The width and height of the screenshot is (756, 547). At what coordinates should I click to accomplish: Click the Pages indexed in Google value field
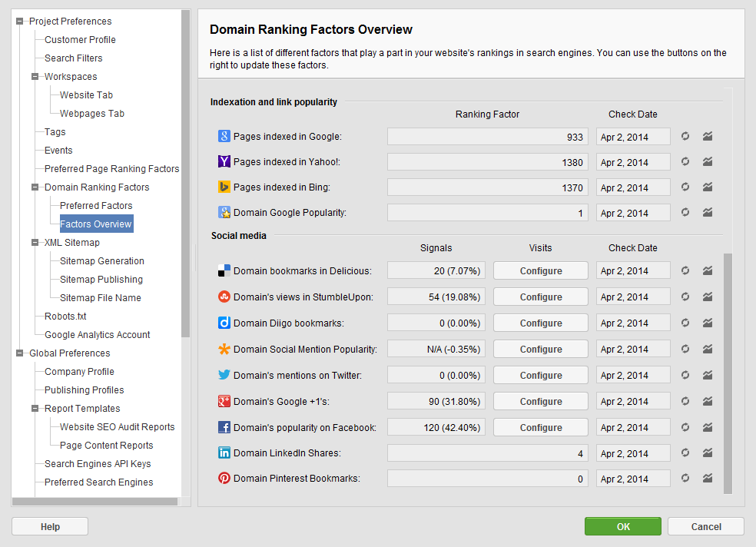487,137
